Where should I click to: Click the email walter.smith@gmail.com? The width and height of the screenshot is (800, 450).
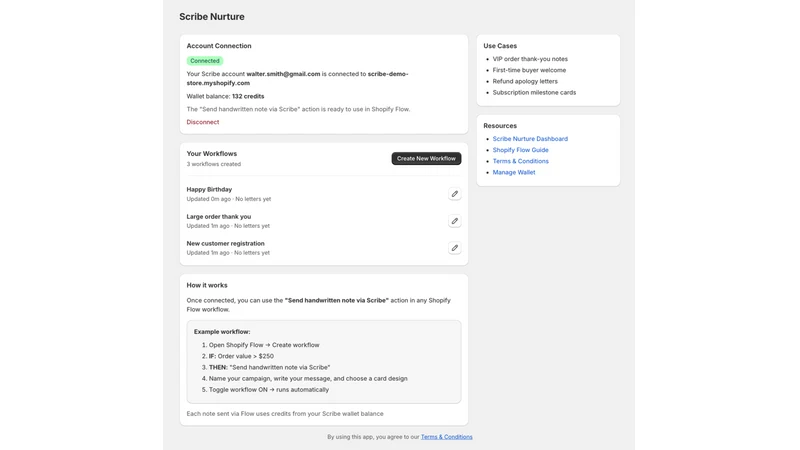click(283, 74)
